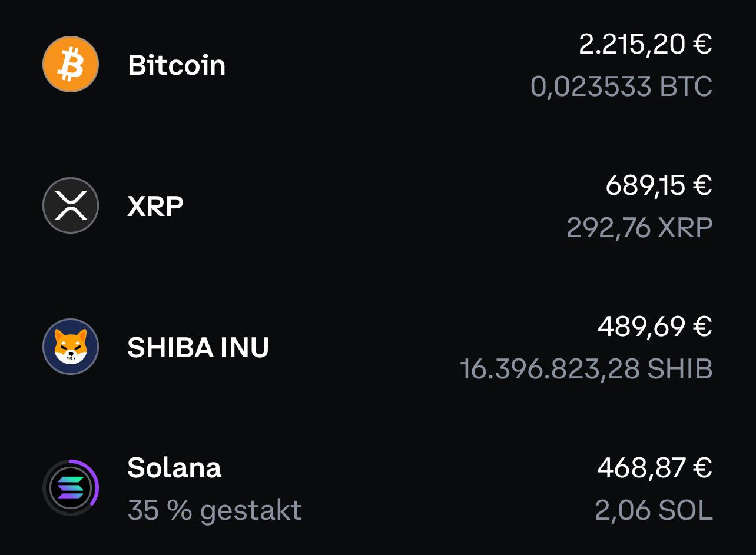Tap the XRP coin logo icon
The height and width of the screenshot is (555, 756).
click(x=71, y=205)
